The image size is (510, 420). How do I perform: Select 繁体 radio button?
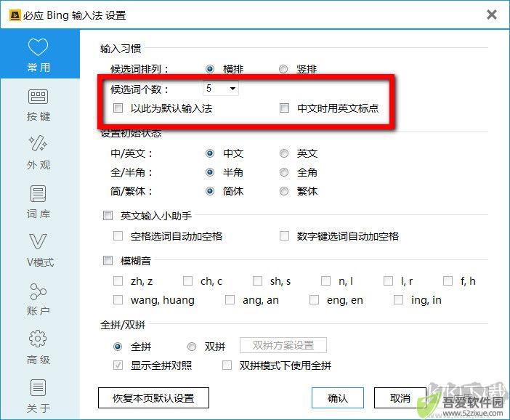pyautogui.click(x=284, y=191)
